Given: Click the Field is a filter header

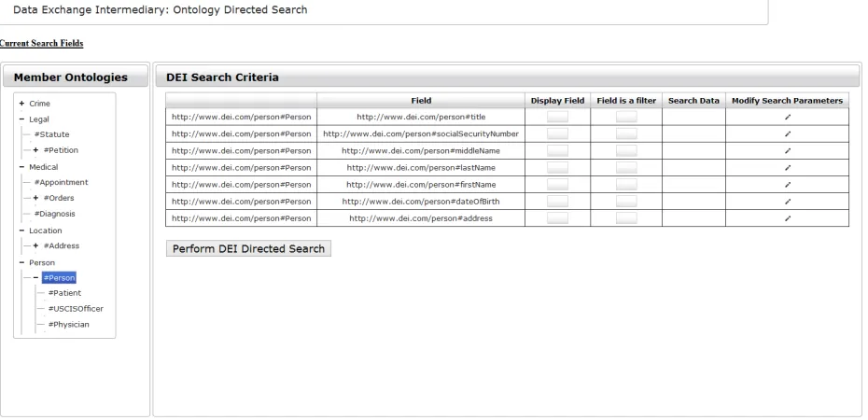Looking at the screenshot, I should pos(626,100).
